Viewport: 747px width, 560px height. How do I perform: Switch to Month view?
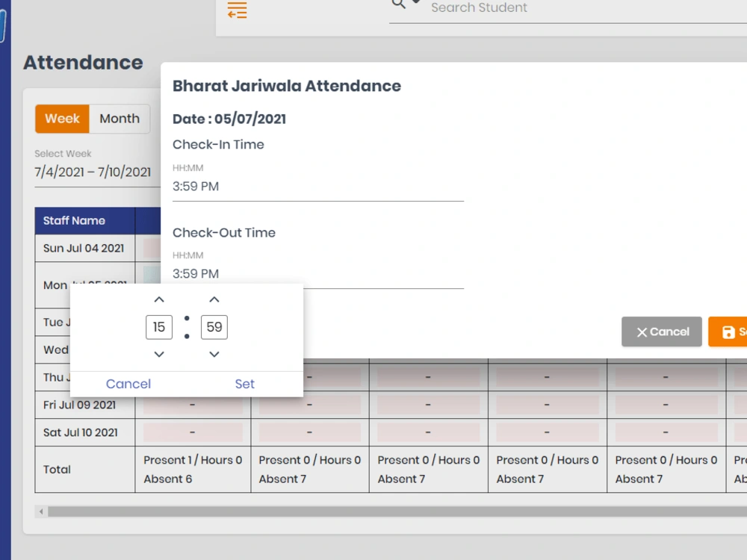120,119
